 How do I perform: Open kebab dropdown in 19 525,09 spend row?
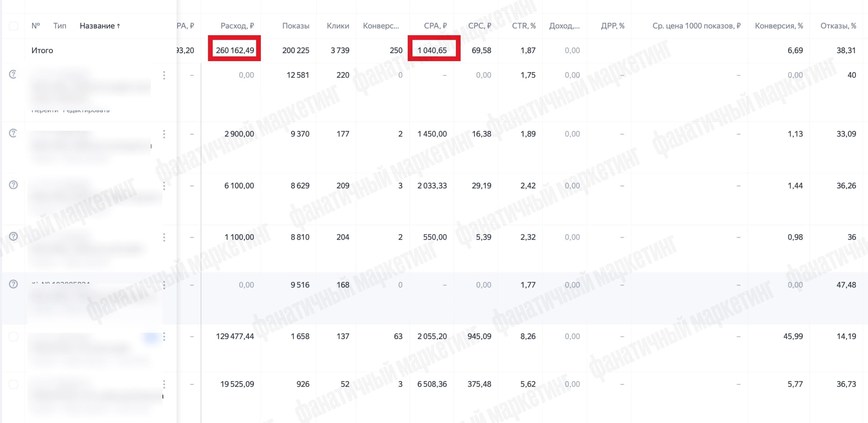tap(164, 385)
